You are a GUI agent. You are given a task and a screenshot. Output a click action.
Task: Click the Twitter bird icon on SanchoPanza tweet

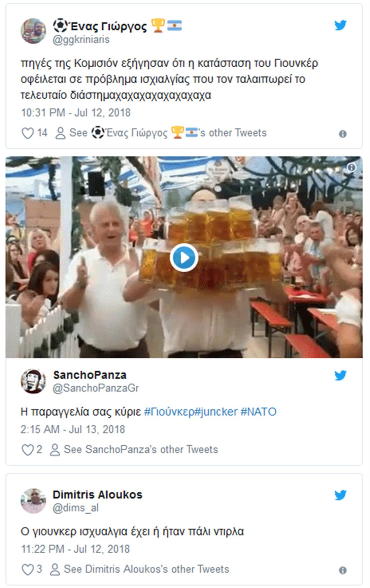click(340, 375)
